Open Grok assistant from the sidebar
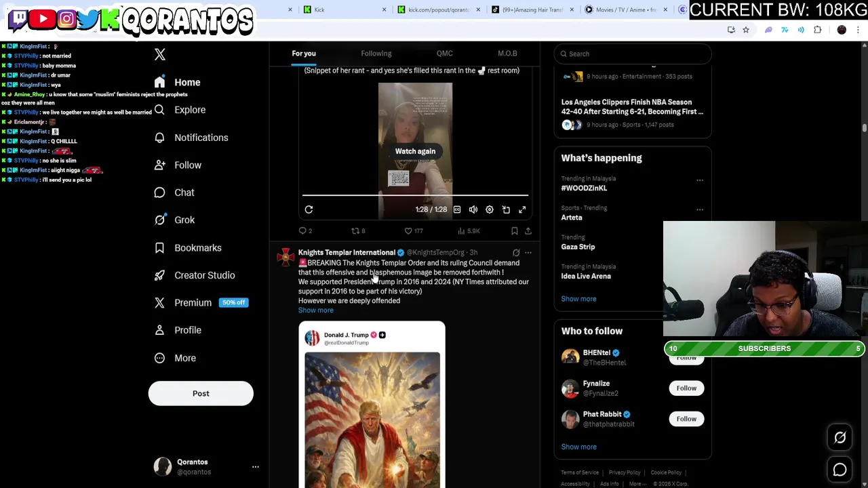Image resolution: width=868 pixels, height=488 pixels. (x=174, y=220)
